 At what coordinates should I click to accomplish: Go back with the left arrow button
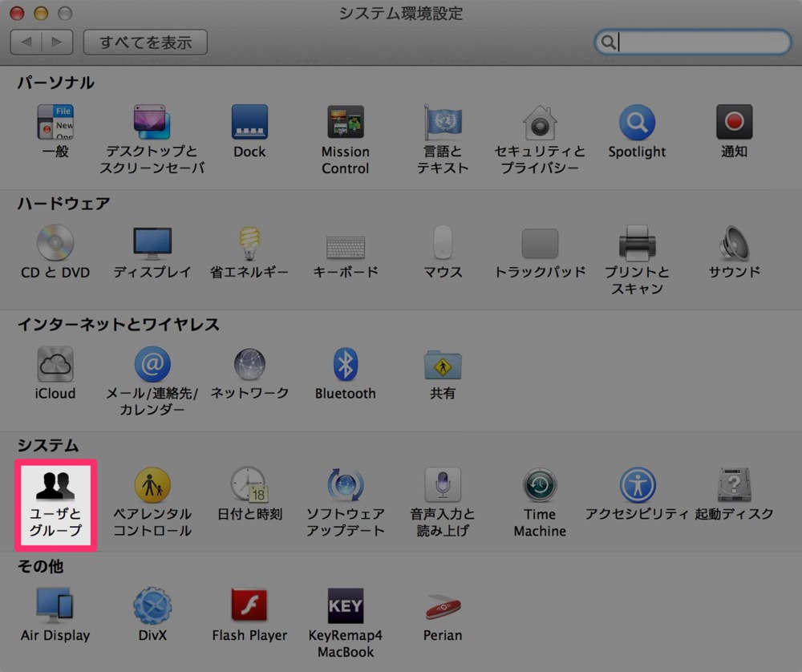click(26, 42)
